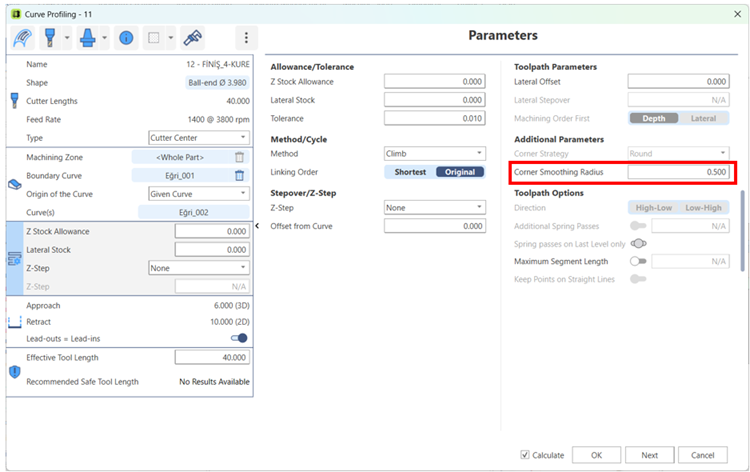Click the curve profiling toolpath icon
This screenshot has width=750, height=472.
[x=22, y=38]
